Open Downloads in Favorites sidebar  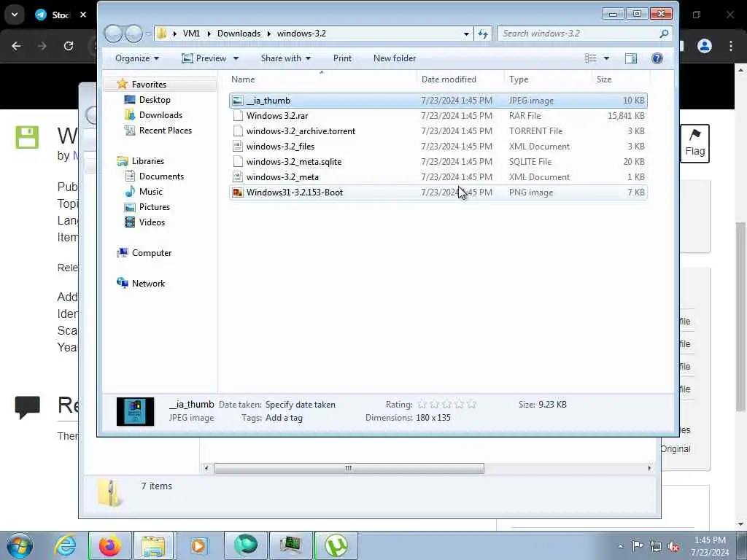coord(160,114)
